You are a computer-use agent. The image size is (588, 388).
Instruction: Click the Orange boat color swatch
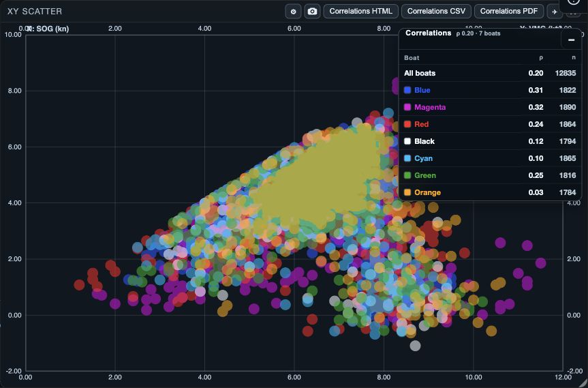407,192
